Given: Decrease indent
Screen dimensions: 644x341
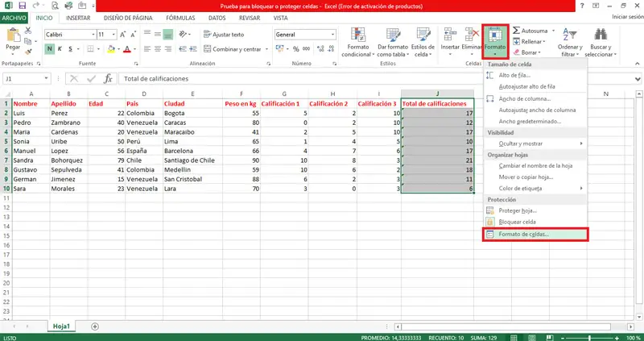Looking at the screenshot, I should (183, 49).
